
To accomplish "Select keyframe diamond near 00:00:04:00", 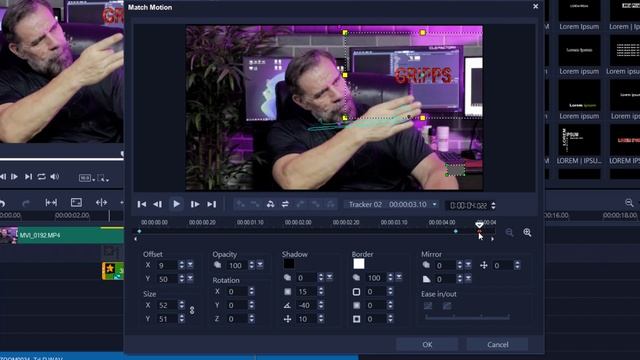I will (x=456, y=231).
